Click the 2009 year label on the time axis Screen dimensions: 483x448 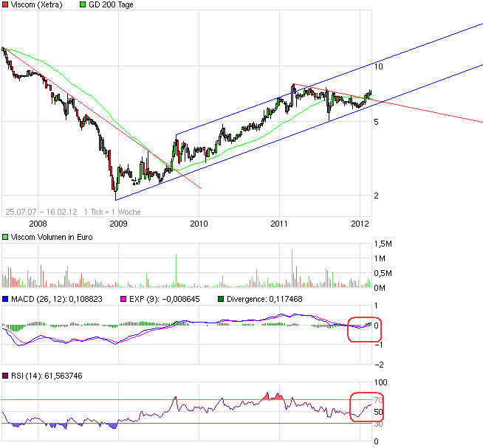(x=117, y=223)
